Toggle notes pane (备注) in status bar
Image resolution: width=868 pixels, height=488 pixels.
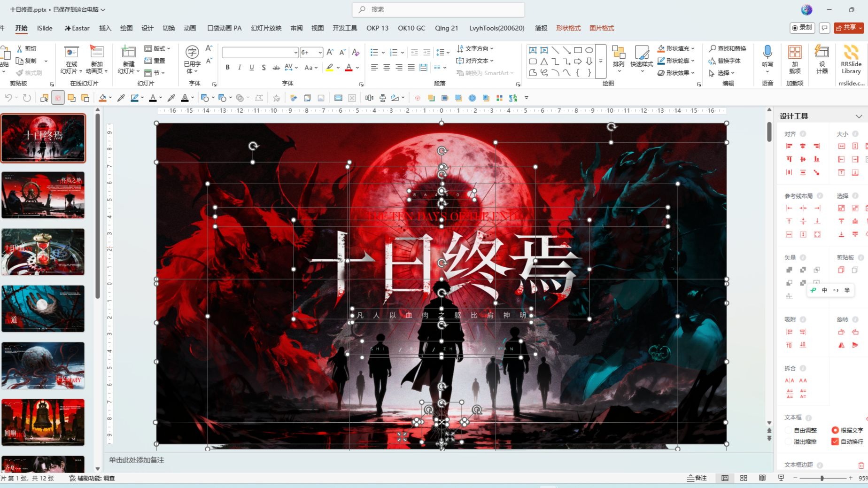click(x=697, y=478)
